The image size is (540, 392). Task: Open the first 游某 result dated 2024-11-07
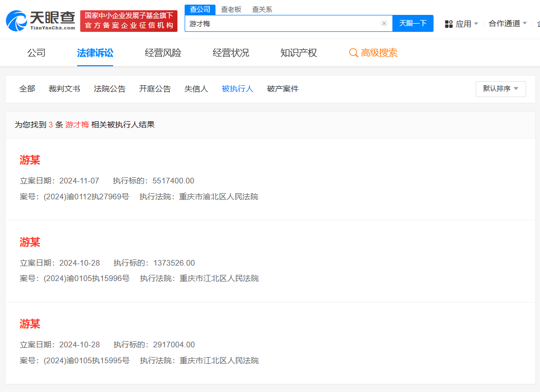point(30,160)
